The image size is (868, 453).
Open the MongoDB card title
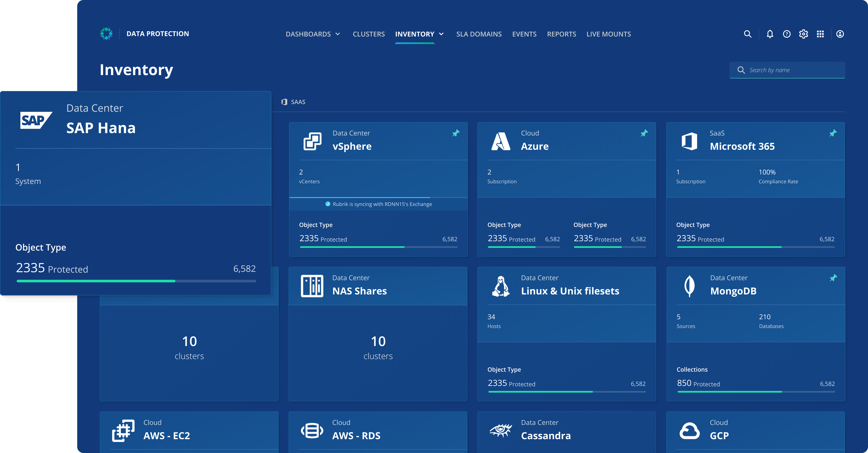pos(733,291)
